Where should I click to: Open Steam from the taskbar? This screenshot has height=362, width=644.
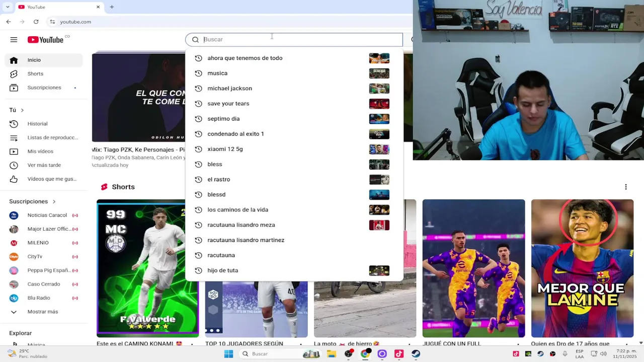[416, 354]
